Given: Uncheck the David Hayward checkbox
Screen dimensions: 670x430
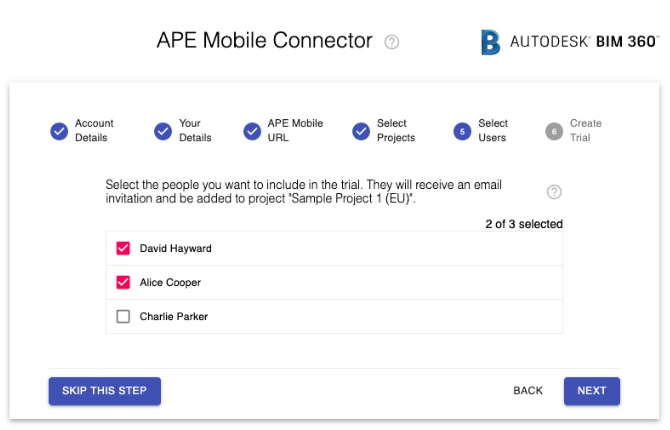Looking at the screenshot, I should [x=123, y=248].
